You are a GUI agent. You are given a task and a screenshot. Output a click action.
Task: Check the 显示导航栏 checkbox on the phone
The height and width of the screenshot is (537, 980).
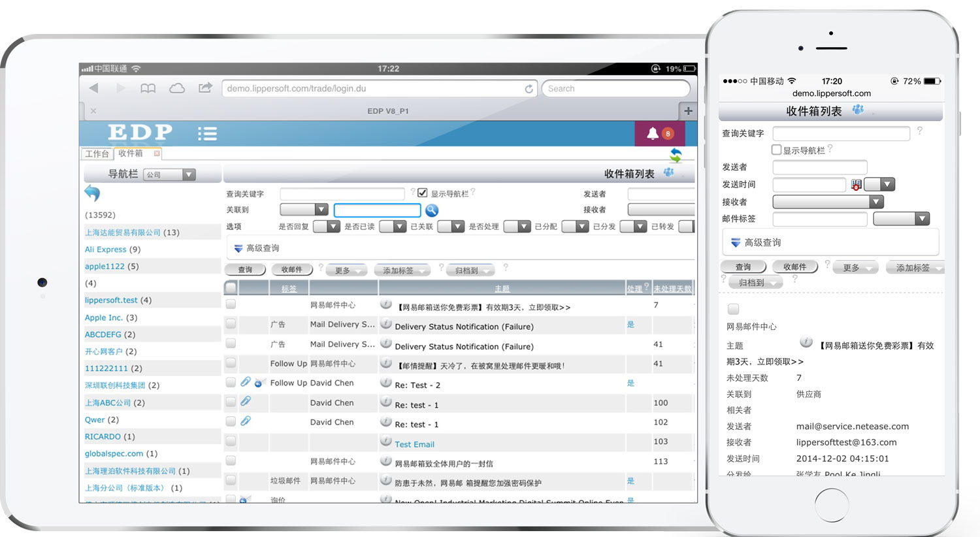click(x=776, y=150)
